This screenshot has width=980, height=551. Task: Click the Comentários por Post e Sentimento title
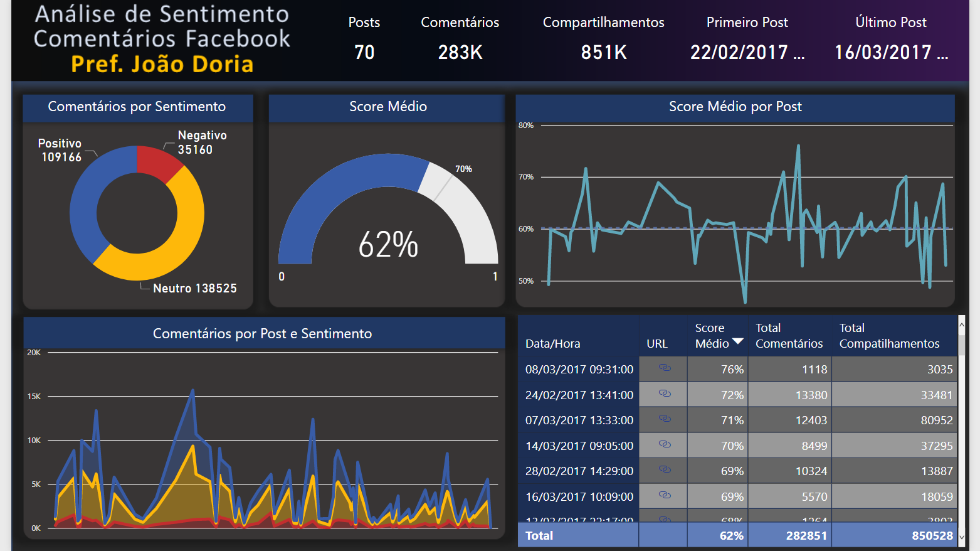pyautogui.click(x=263, y=334)
